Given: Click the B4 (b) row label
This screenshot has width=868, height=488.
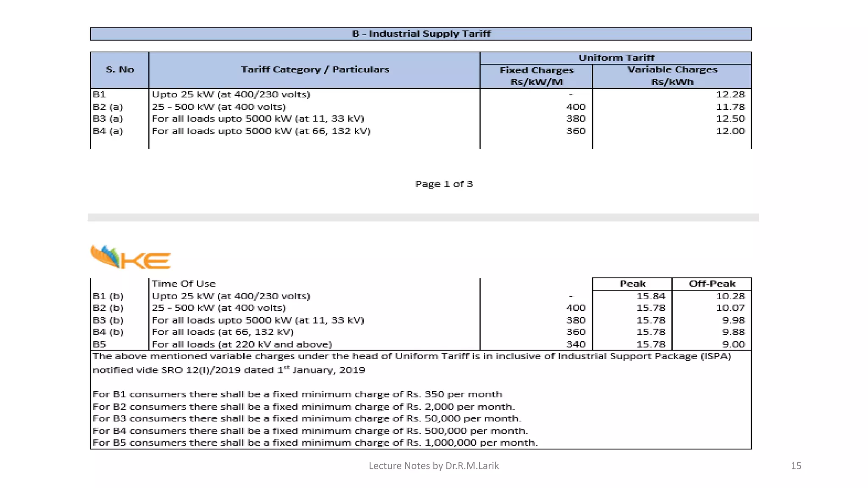Looking at the screenshot, I should click(x=108, y=332).
